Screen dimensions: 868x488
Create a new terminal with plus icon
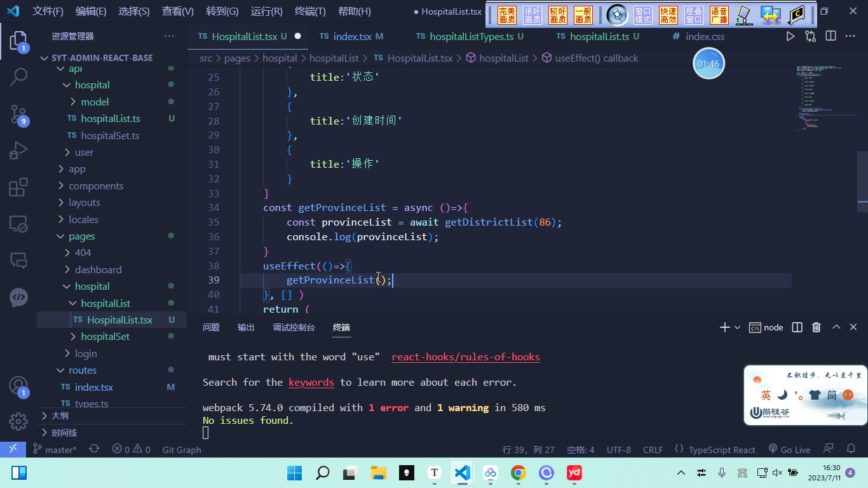pyautogui.click(x=724, y=327)
